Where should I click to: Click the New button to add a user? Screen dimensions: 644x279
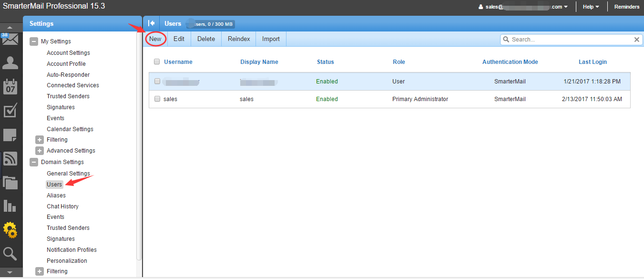(155, 39)
